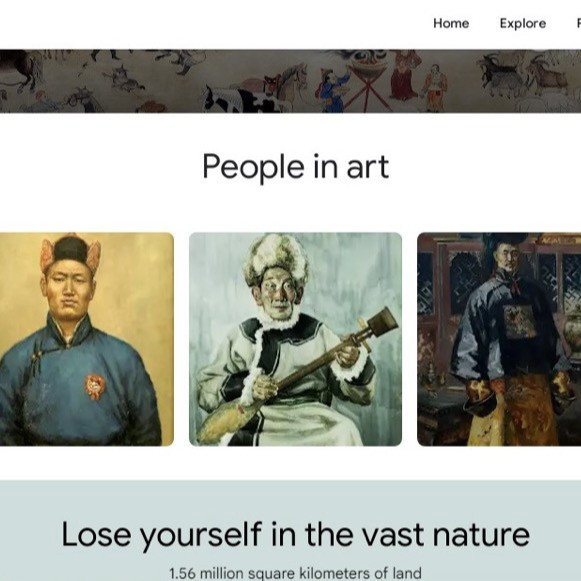Click the dark horse at the banner's left edge
Screen dimensions: 581x581
20,70
